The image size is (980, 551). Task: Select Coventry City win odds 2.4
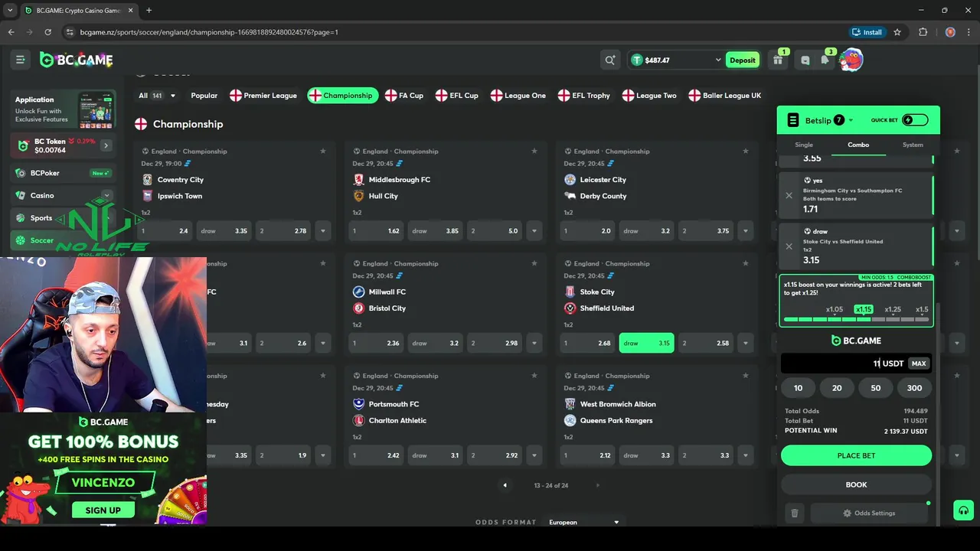(165, 230)
